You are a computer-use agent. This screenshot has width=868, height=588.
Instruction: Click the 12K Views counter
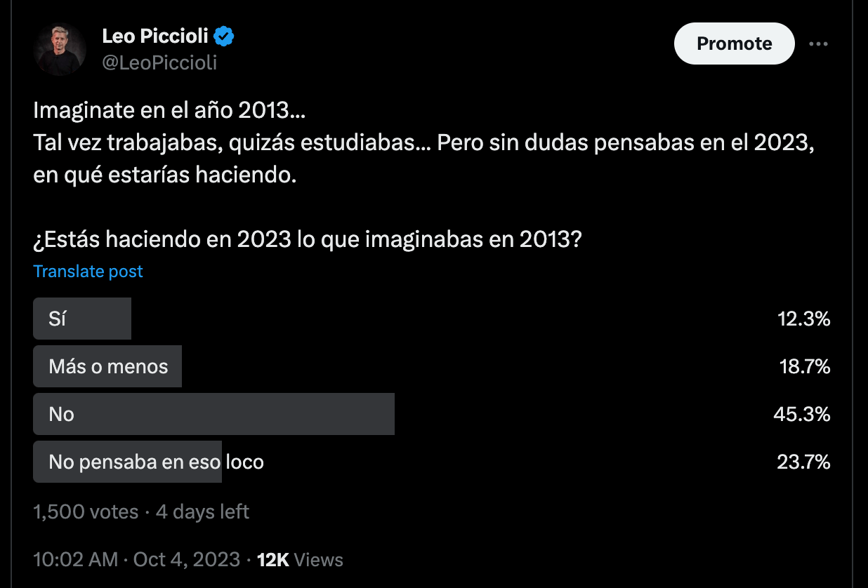point(300,560)
